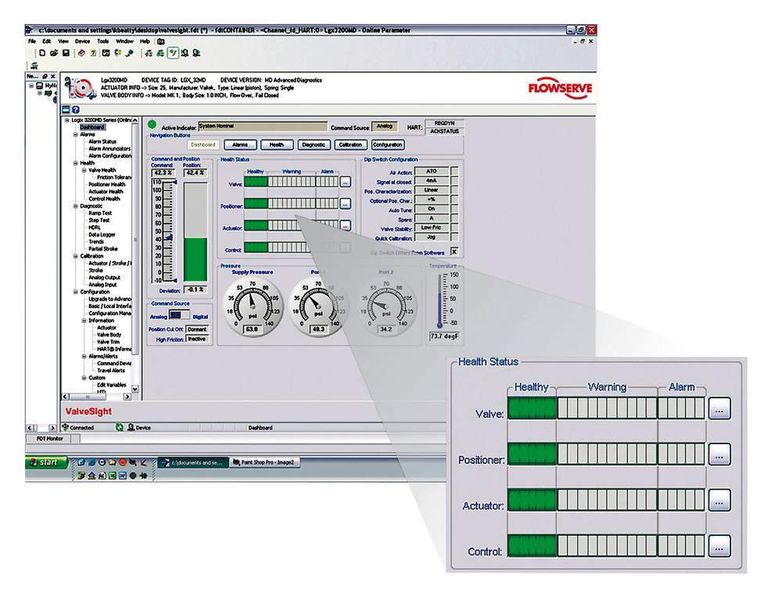Toggle the dip switch box beside Linear

click(454, 191)
